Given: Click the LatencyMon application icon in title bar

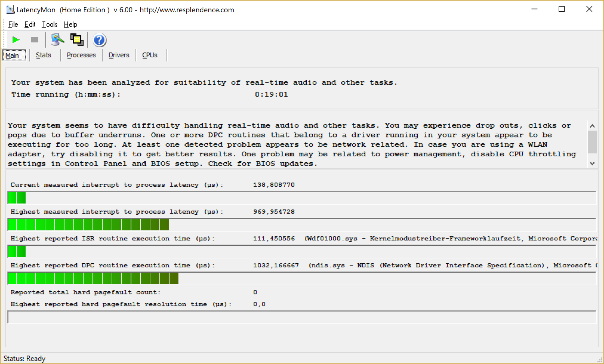Looking at the screenshot, I should (x=10, y=10).
